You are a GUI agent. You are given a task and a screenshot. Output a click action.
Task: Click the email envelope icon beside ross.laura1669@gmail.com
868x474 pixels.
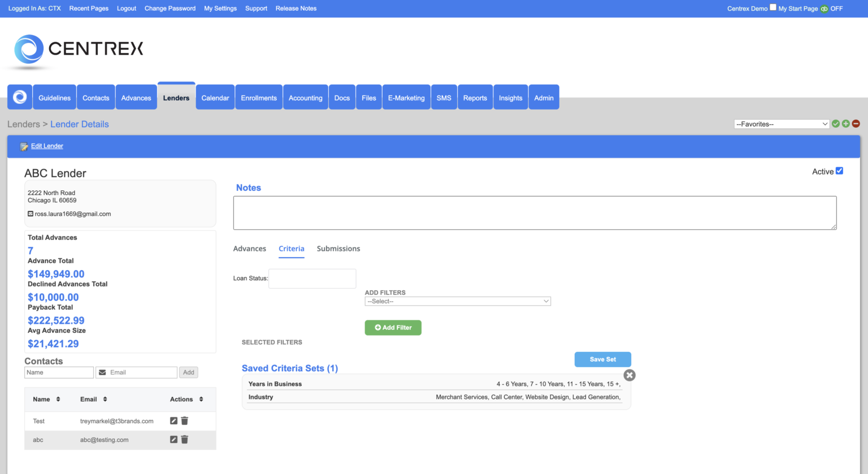click(x=29, y=214)
